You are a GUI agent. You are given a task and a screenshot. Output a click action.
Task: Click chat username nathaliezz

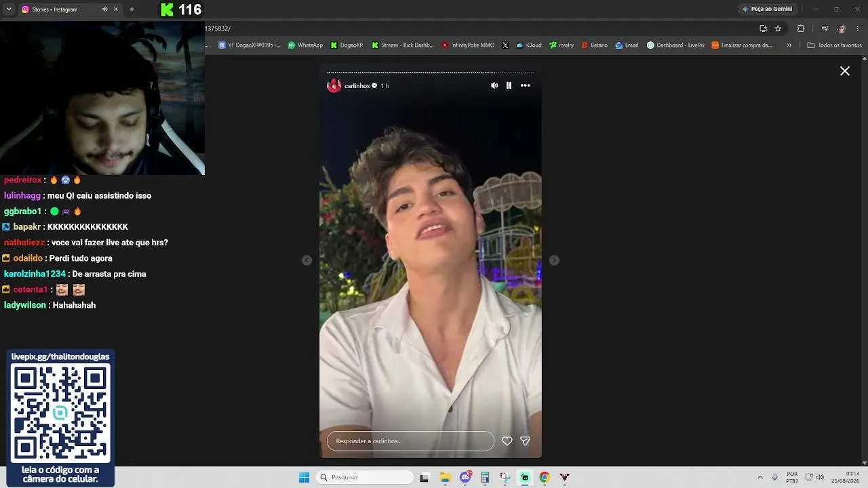click(x=24, y=243)
